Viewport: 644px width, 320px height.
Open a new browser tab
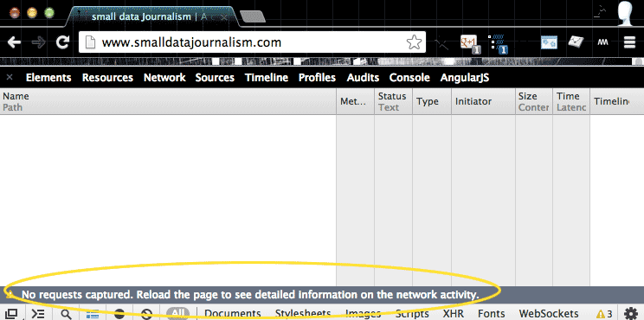pos(252,16)
